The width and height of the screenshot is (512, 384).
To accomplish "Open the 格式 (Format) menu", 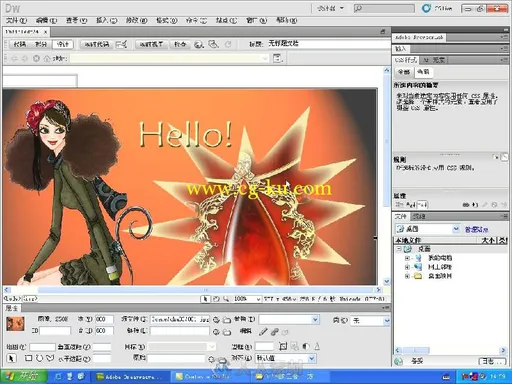I will click(x=167, y=20).
